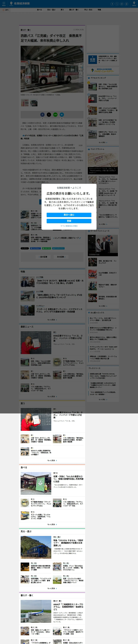The width and height of the screenshot is (138, 644).
Task: Click the 登録 button in the dialog
Action: tap(69, 221)
